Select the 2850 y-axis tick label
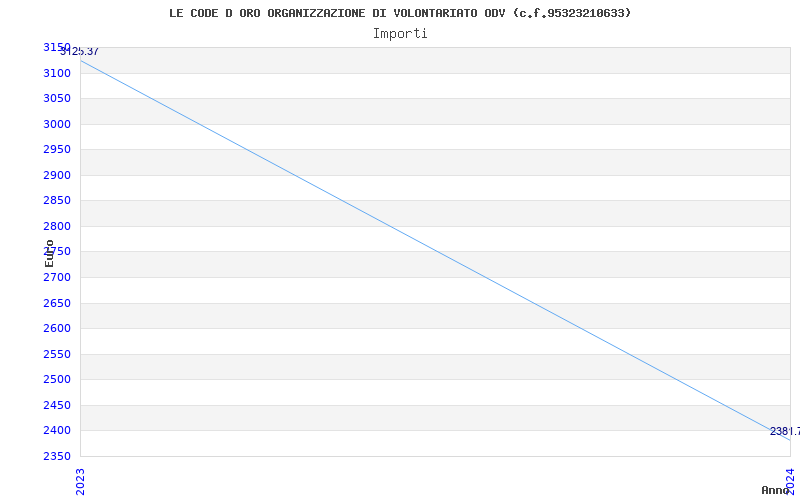Viewport: 800px width, 500px height. (x=57, y=201)
